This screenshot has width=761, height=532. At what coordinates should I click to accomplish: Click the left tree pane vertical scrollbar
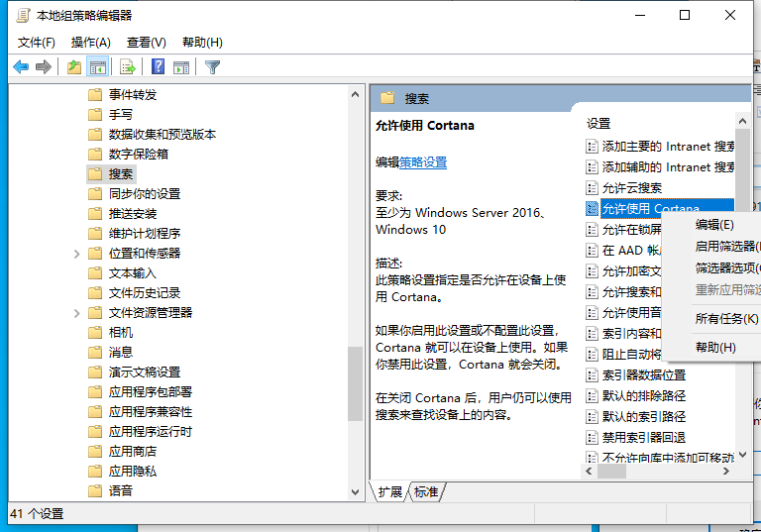[x=356, y=297]
